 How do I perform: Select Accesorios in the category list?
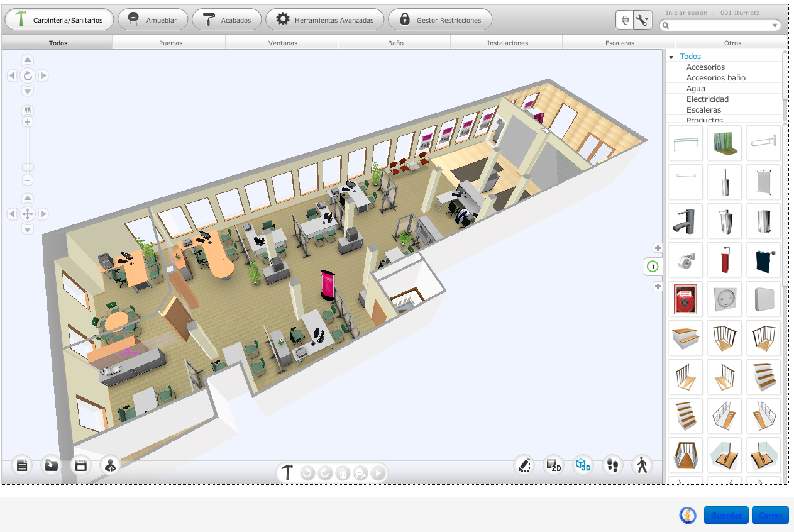click(x=705, y=67)
